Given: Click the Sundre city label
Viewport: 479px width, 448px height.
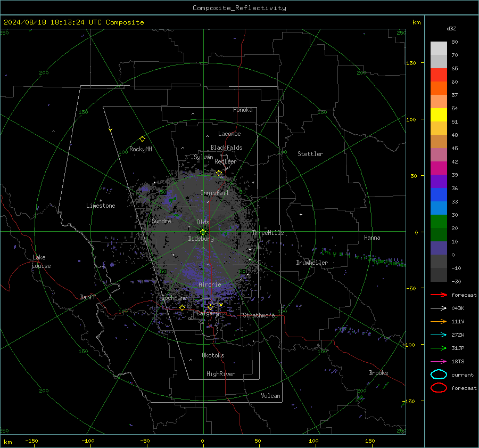Looking at the screenshot, I should pos(161,221).
